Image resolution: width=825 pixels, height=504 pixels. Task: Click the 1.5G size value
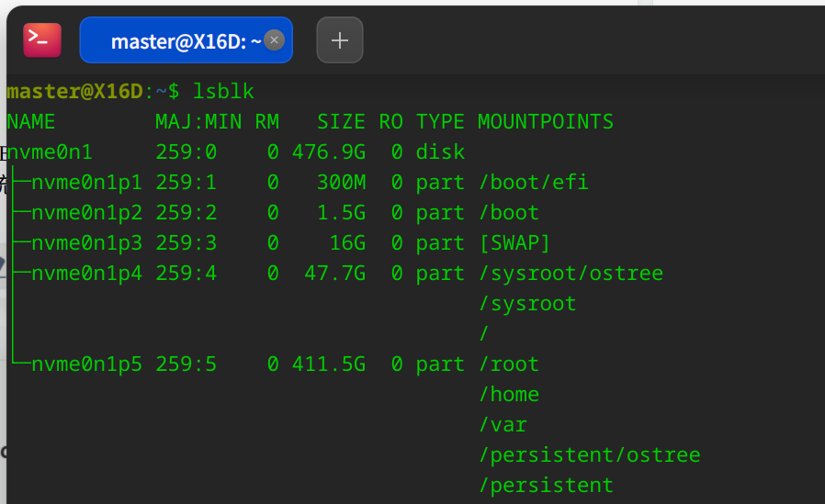point(341,213)
